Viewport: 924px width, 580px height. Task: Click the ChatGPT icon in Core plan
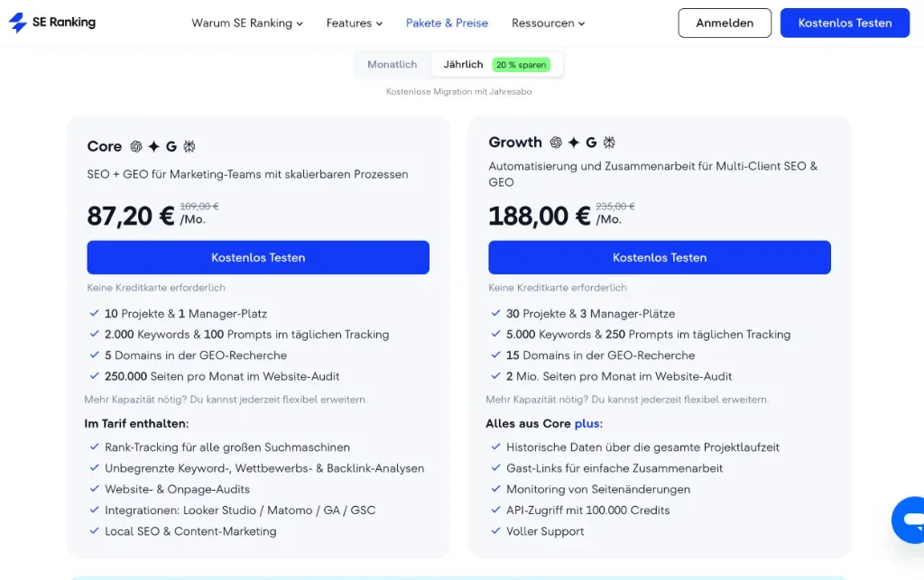[136, 146]
